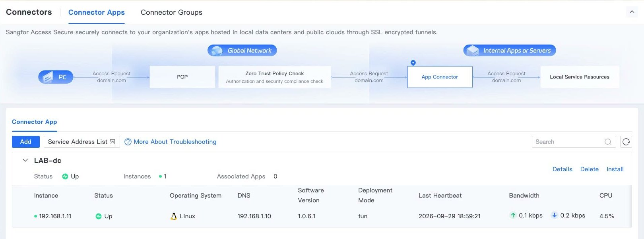Click instance IP 192.168.1.11
The width and height of the screenshot is (644, 239).
pos(55,216)
